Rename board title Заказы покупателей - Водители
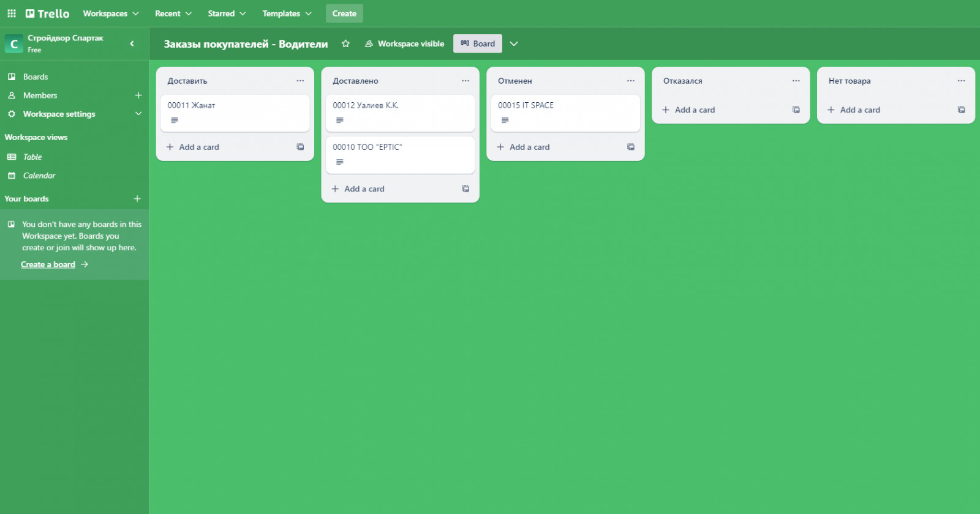Screen dimensions: 980x514 click(246, 43)
